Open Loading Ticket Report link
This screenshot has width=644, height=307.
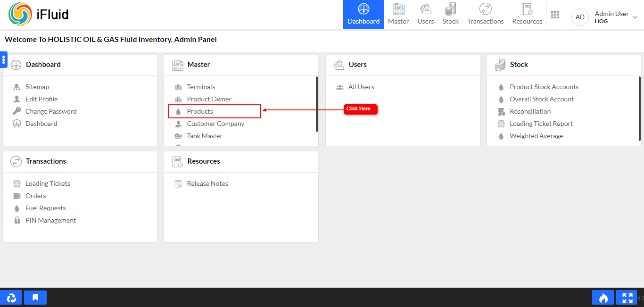click(x=541, y=124)
